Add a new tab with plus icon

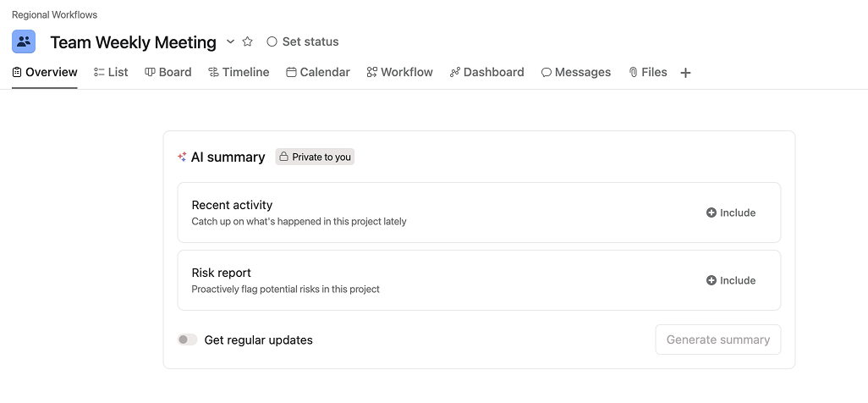685,73
